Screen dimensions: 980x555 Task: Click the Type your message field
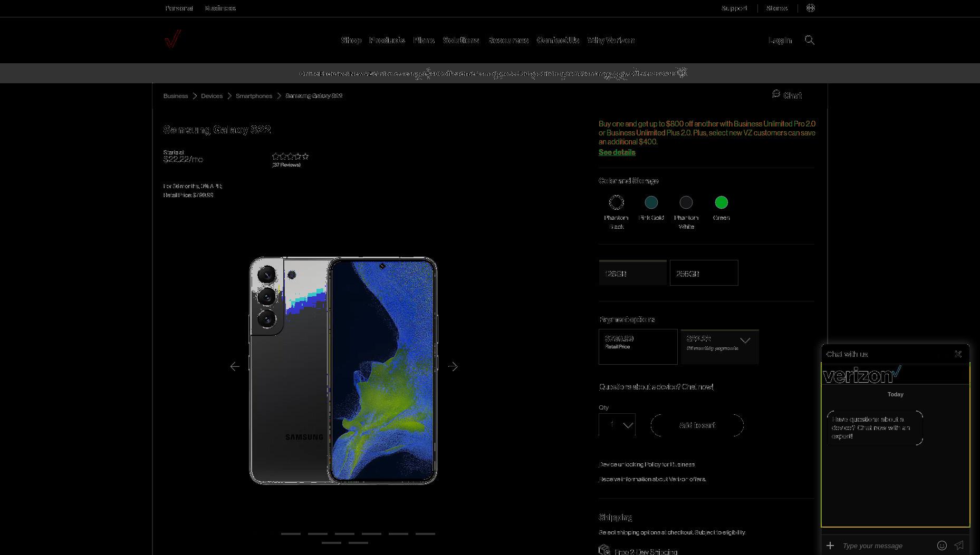pyautogui.click(x=886, y=546)
